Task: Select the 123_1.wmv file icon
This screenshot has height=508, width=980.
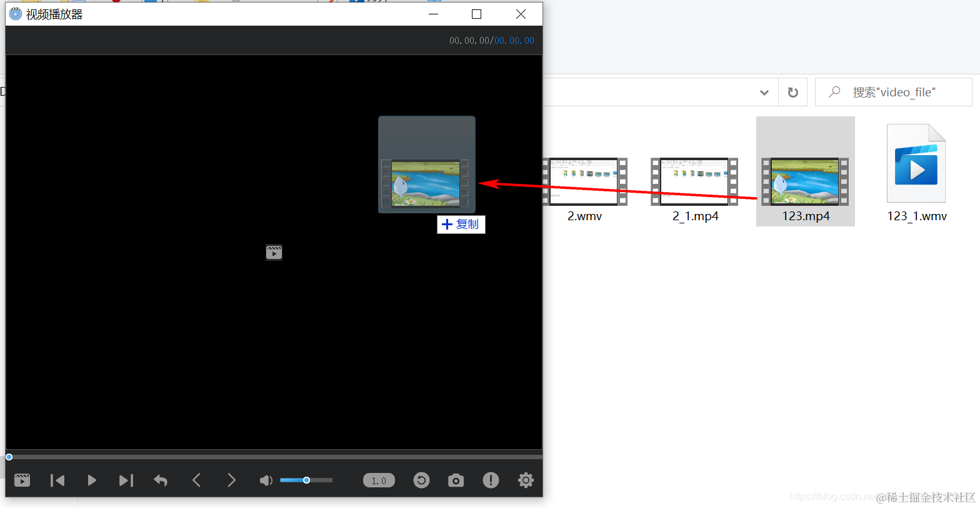Action: pyautogui.click(x=916, y=163)
